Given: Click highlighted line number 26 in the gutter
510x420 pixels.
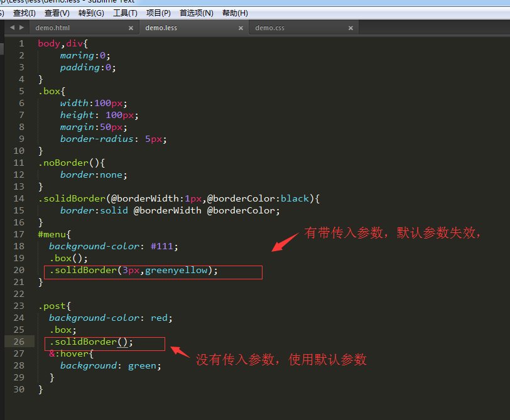Looking at the screenshot, I should click(x=19, y=342).
